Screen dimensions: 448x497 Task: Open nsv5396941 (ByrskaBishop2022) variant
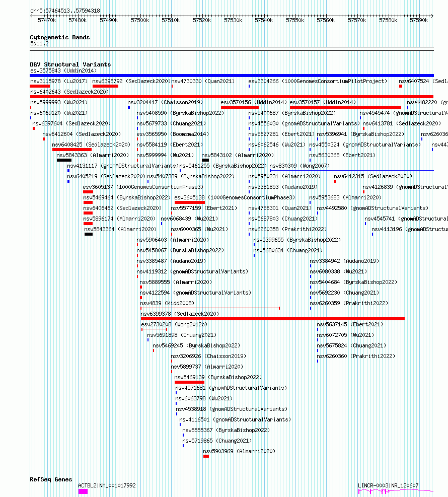click(x=360, y=134)
